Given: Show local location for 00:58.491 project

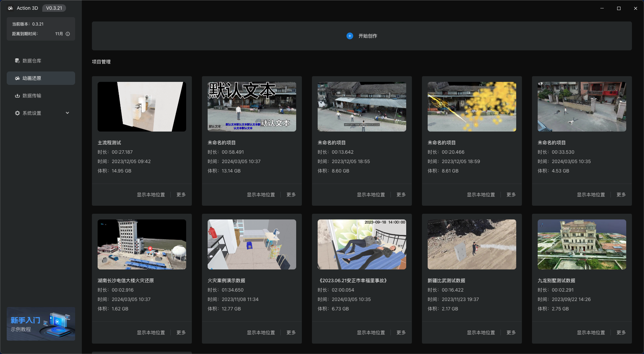Looking at the screenshot, I should pos(261,195).
